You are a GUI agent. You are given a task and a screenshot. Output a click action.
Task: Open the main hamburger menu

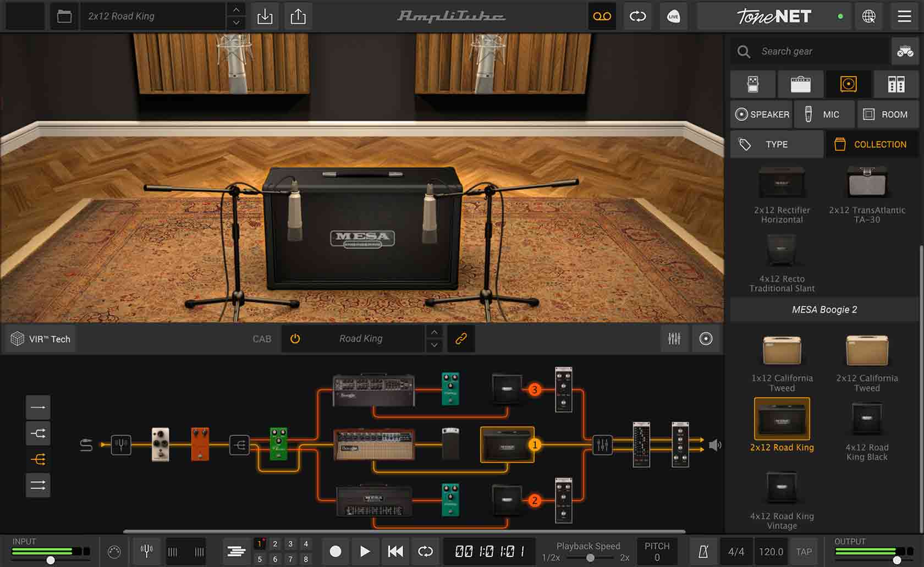(905, 16)
